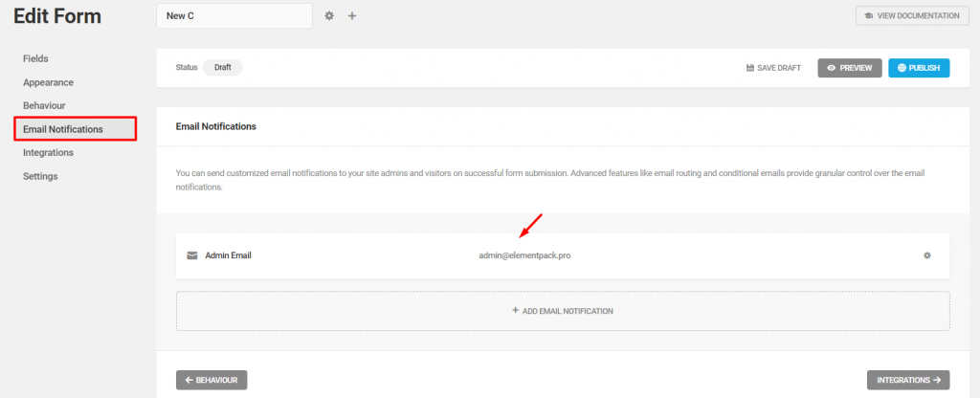Select the Admin Email notification label

(x=228, y=255)
